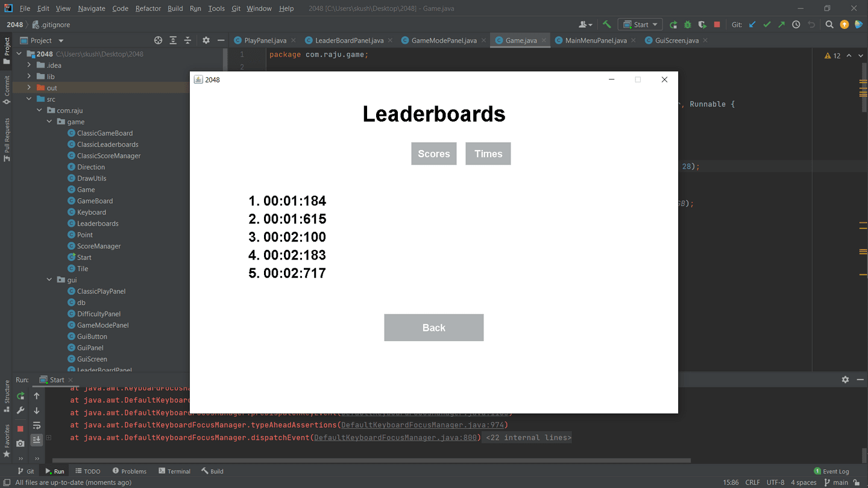Open the Refactor menu

[x=148, y=8]
